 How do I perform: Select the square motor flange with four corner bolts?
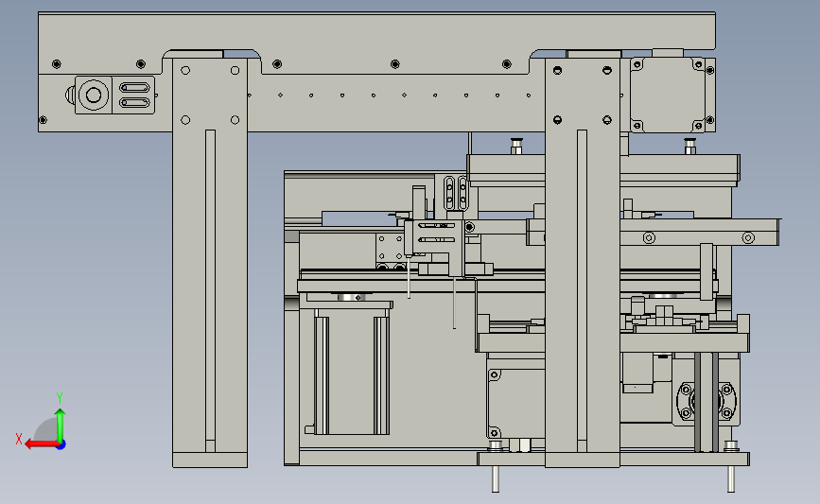[668, 95]
